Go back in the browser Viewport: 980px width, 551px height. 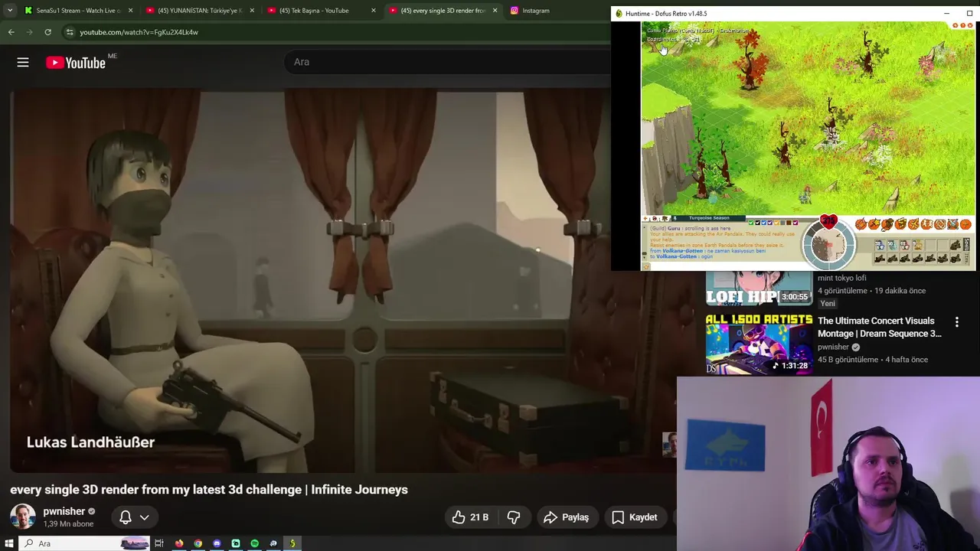click(x=11, y=32)
